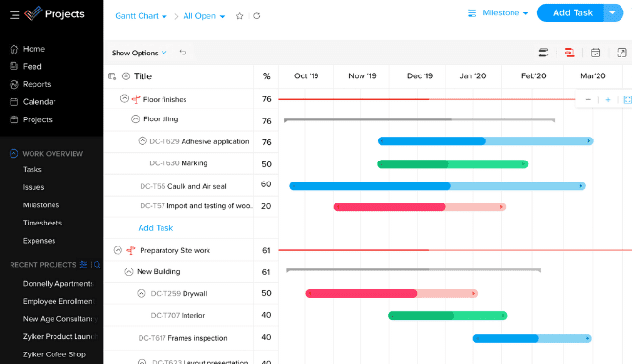
Task: Open Donnelly Apartments recent project
Action: 57,284
